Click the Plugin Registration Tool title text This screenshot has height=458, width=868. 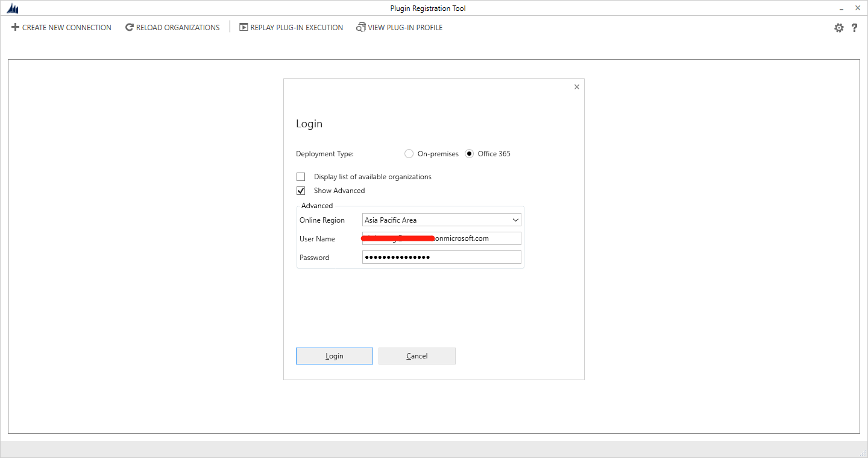coord(428,8)
